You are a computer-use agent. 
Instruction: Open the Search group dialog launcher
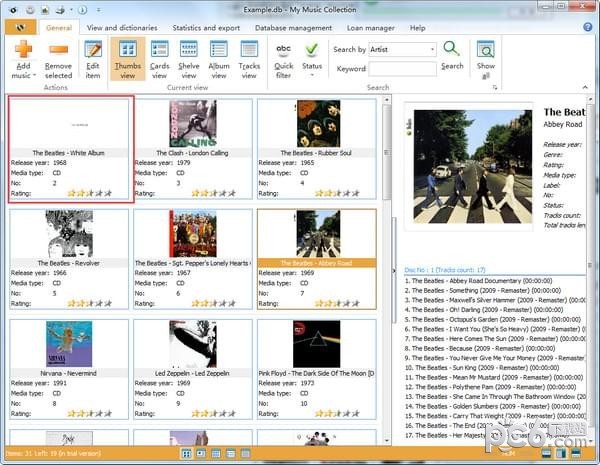(494, 88)
